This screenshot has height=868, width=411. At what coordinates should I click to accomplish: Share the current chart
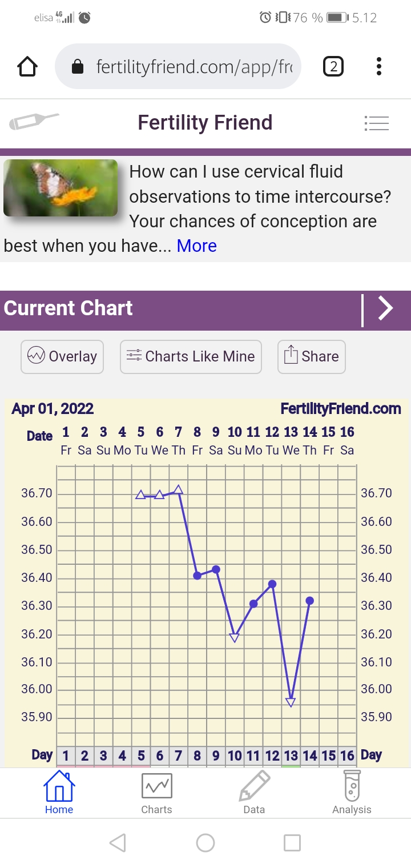coord(312,356)
